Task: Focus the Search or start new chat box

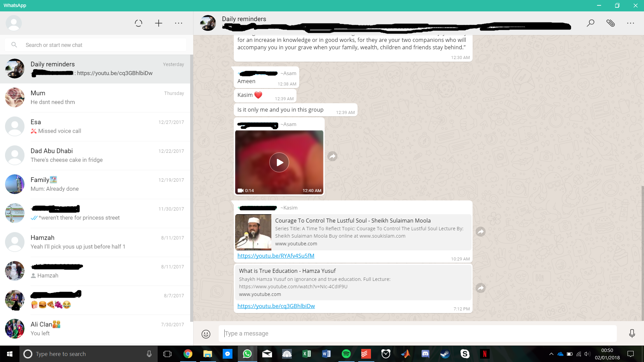Action: 101,45
